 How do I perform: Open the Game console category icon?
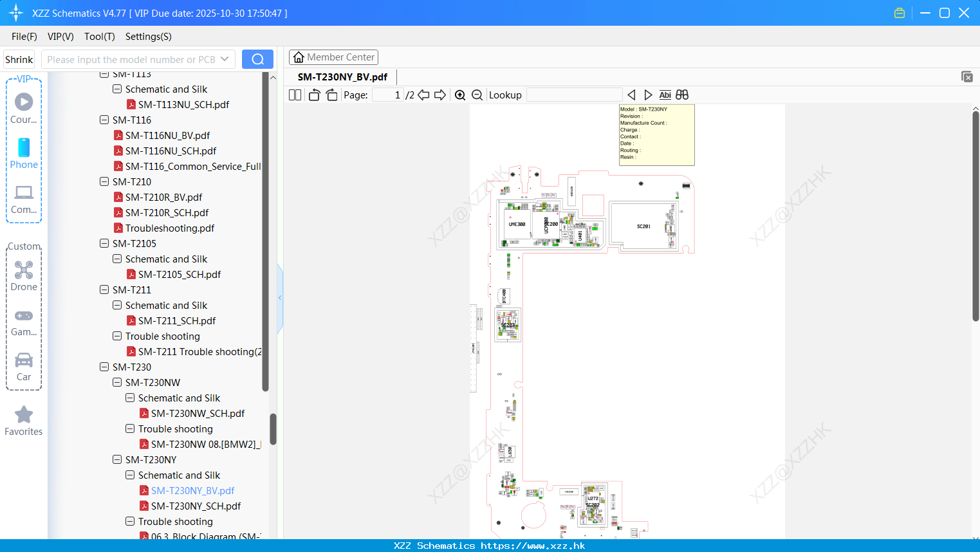24,316
